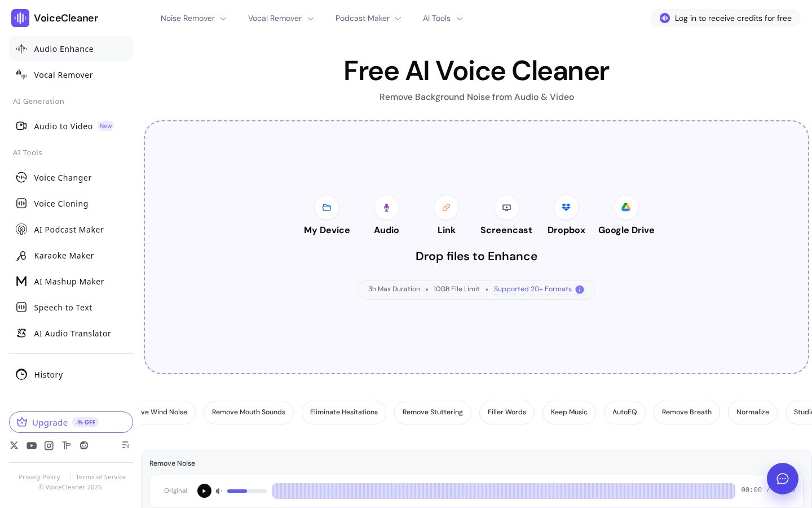Start a Screencast capture icon
This screenshot has height=508, width=812.
pos(506,208)
